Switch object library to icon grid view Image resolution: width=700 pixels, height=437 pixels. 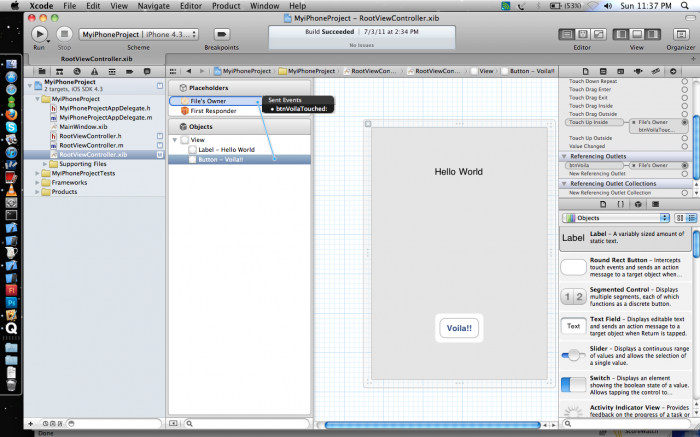point(678,217)
